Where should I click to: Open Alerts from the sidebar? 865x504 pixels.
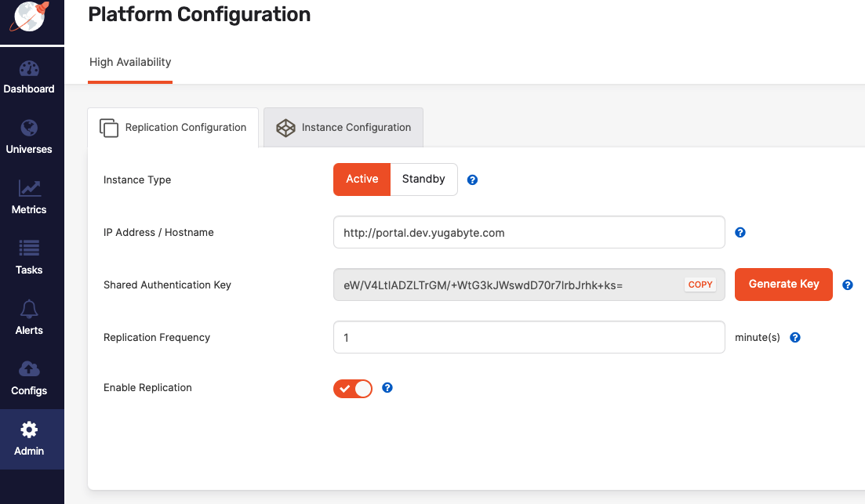pyautogui.click(x=29, y=317)
